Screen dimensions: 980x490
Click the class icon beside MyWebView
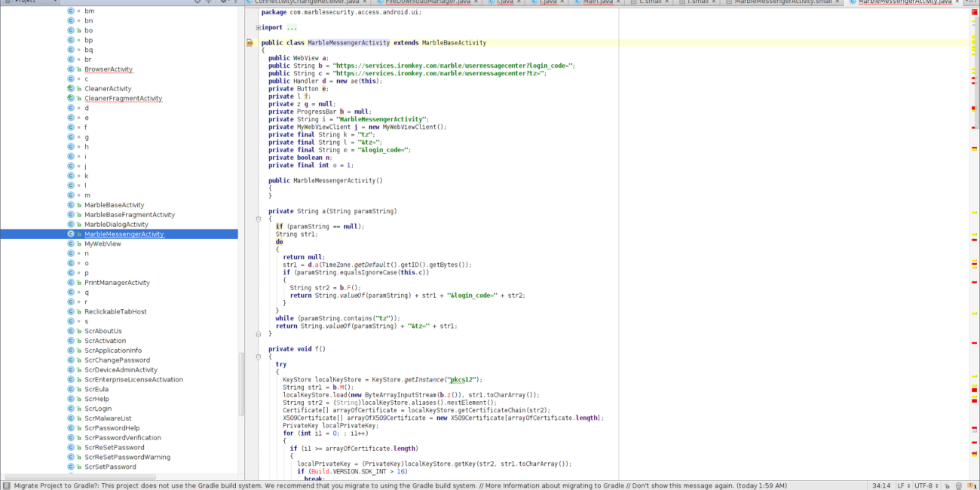pos(70,244)
